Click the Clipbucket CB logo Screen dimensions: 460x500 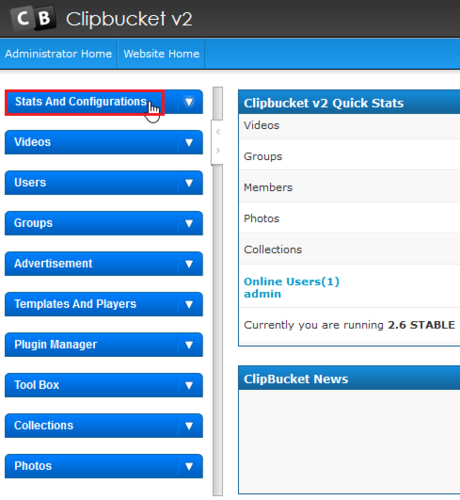33,18
